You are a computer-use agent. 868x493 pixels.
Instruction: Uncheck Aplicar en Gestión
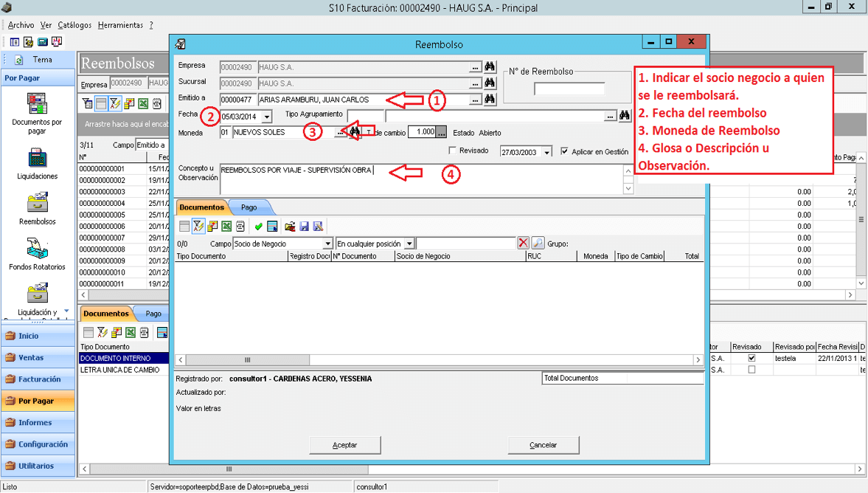point(564,151)
